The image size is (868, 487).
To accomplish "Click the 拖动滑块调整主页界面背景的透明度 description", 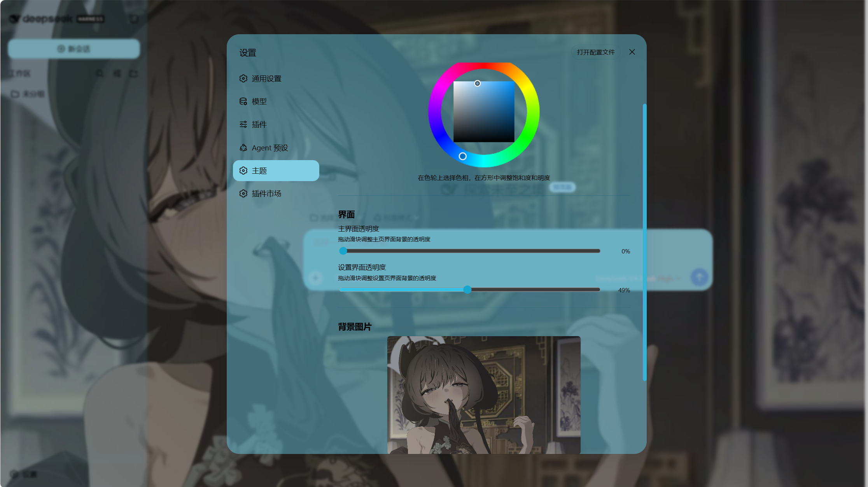I will click(384, 239).
